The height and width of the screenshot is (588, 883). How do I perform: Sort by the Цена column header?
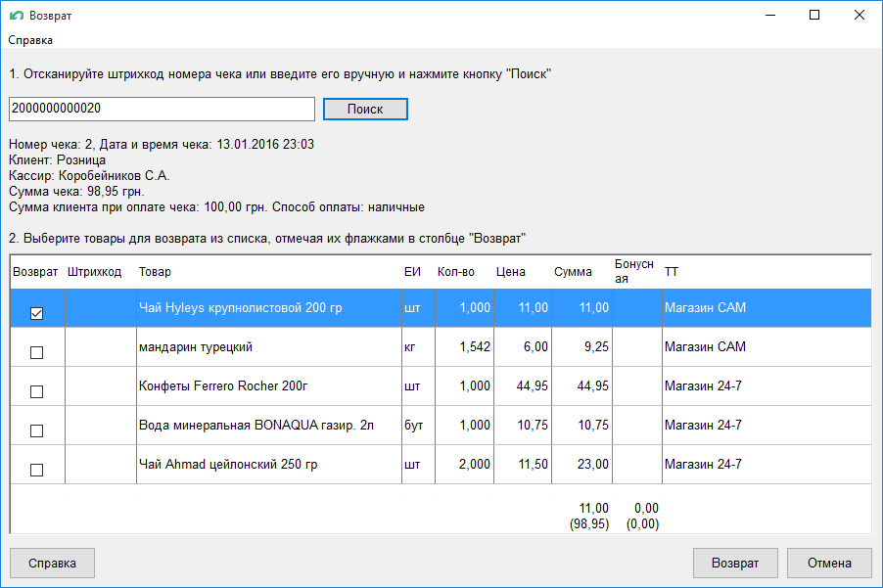[510, 272]
